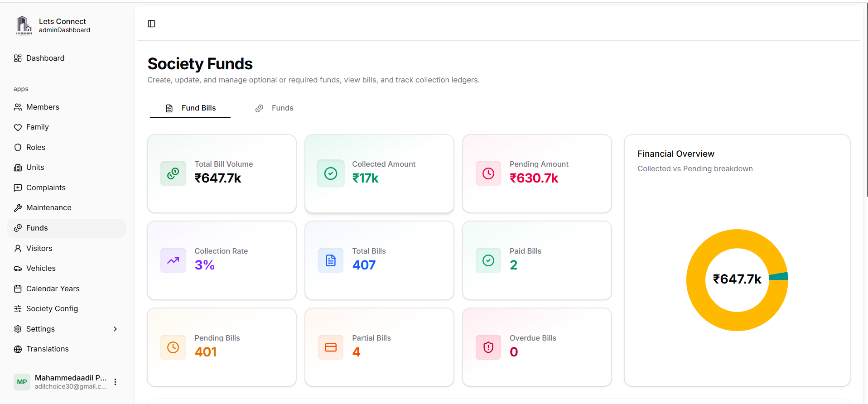Go to Units in sidebar
The image size is (868, 404).
point(67,168)
